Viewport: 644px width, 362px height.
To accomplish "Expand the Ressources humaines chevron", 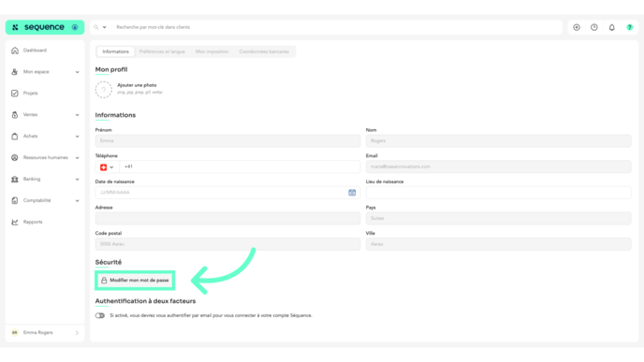I will (x=77, y=157).
